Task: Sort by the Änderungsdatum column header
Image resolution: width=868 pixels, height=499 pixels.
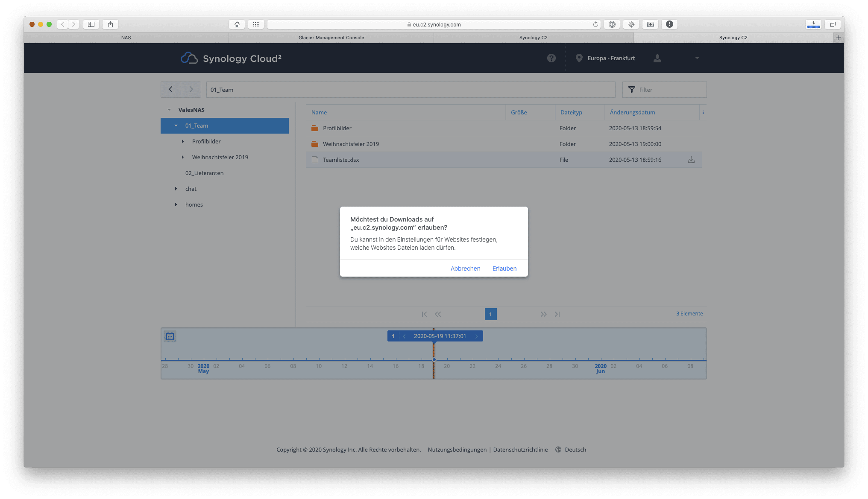Action: (632, 112)
